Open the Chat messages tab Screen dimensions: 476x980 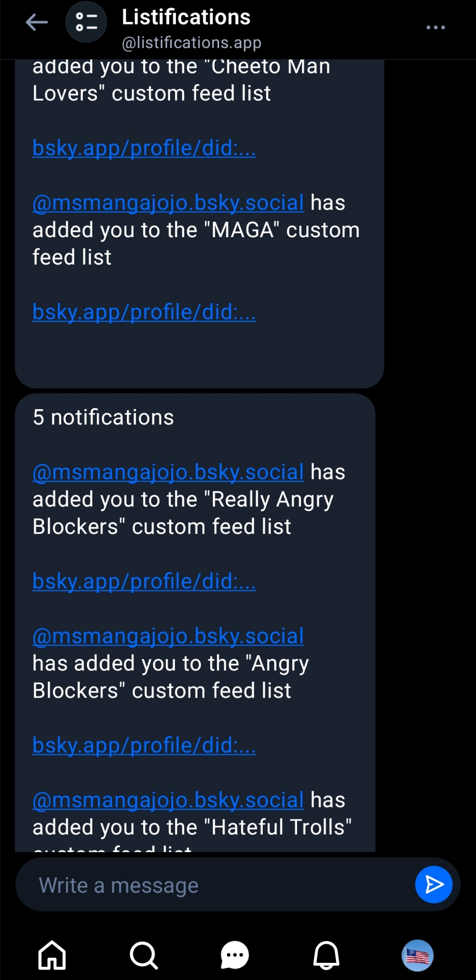235,955
